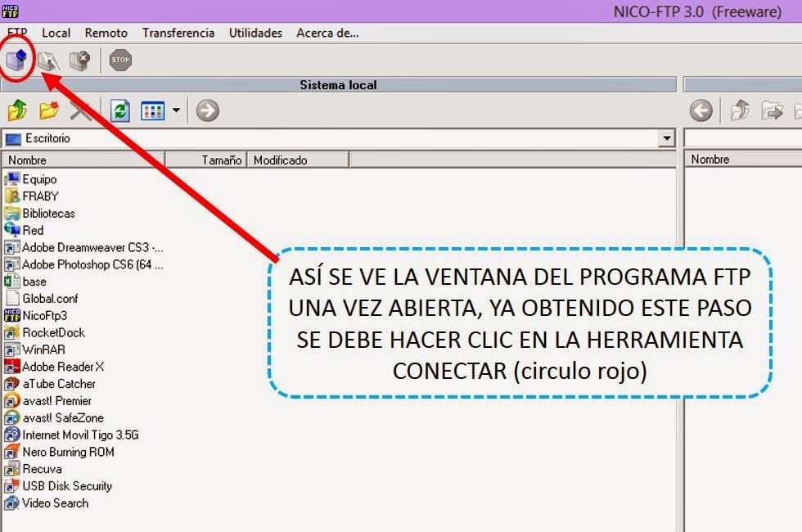Go up one folder in local panel

[17, 110]
